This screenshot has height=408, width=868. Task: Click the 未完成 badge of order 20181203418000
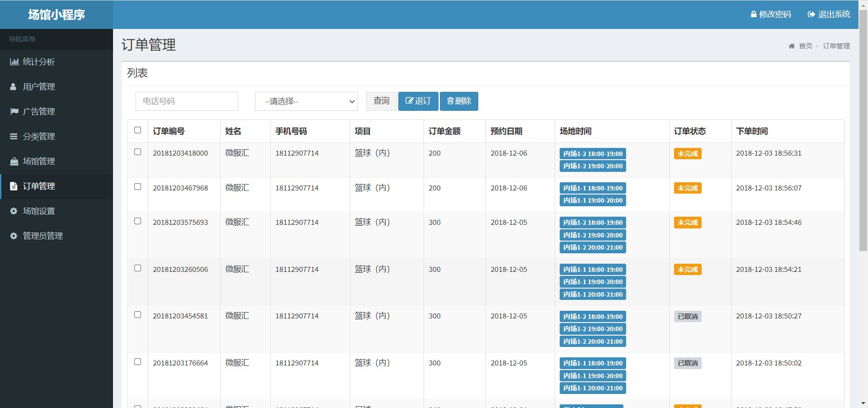click(688, 154)
